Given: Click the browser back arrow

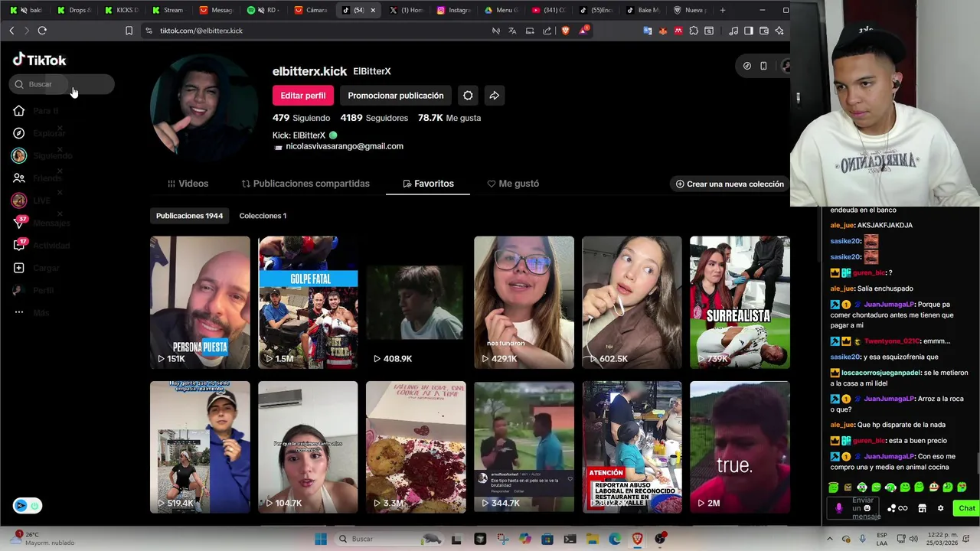Looking at the screenshot, I should pyautogui.click(x=11, y=31).
